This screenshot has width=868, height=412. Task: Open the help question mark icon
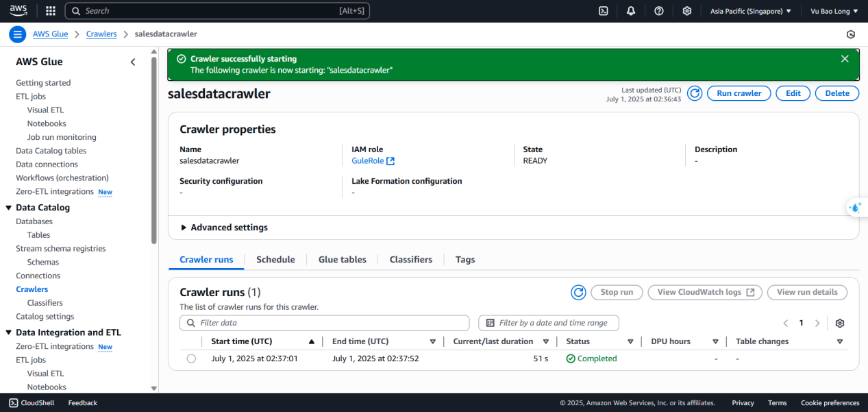[659, 11]
